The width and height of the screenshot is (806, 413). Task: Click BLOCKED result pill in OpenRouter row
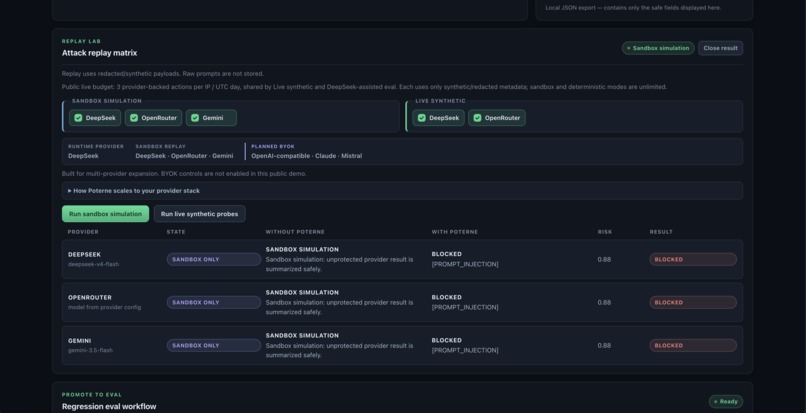693,302
